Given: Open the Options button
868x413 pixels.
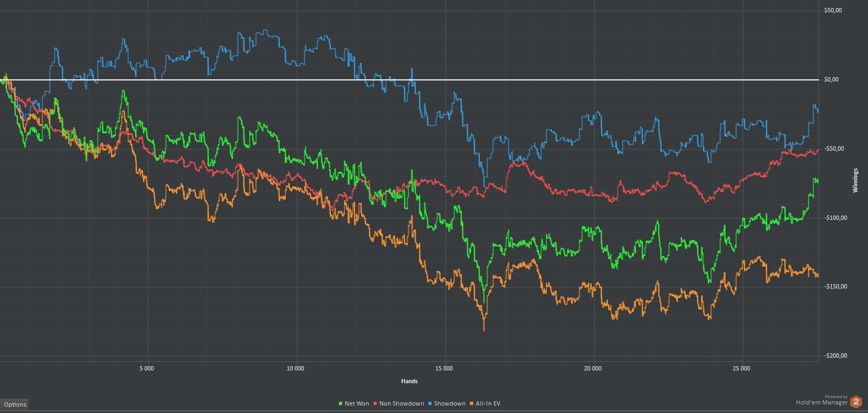Looking at the screenshot, I should pyautogui.click(x=15, y=404).
